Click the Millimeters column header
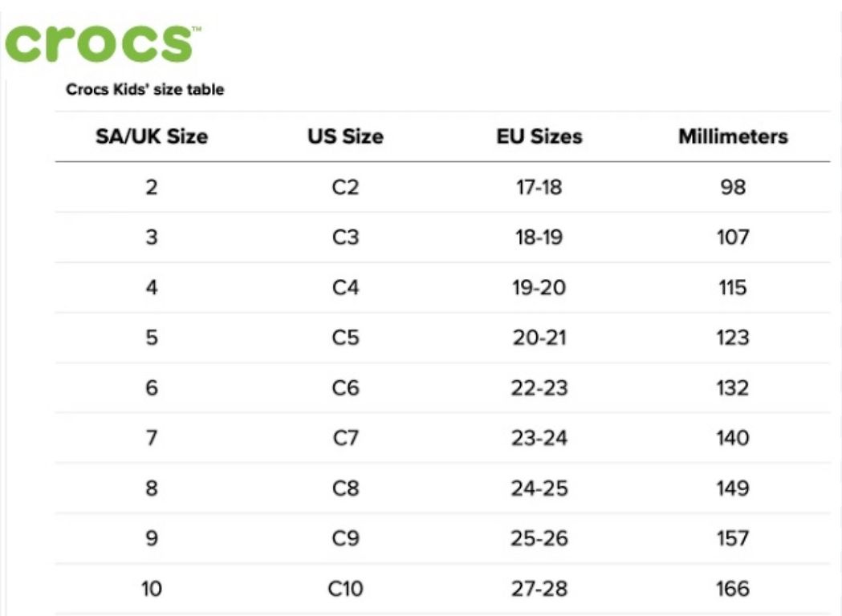This screenshot has height=616, width=842. [x=733, y=136]
